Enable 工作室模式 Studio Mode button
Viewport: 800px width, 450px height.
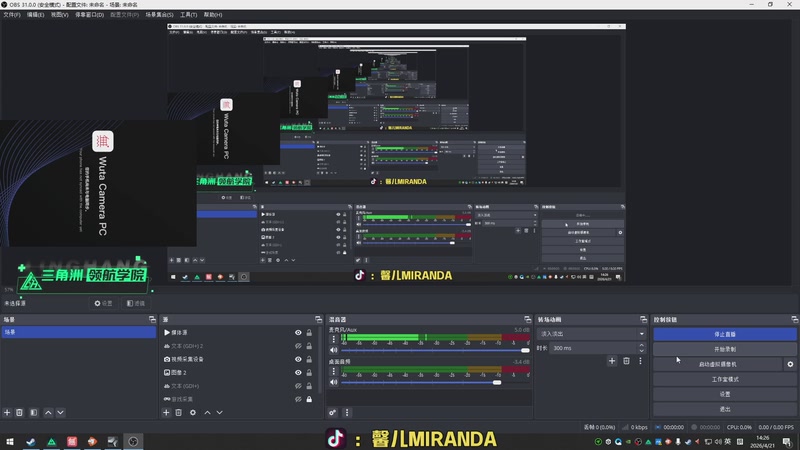point(724,379)
